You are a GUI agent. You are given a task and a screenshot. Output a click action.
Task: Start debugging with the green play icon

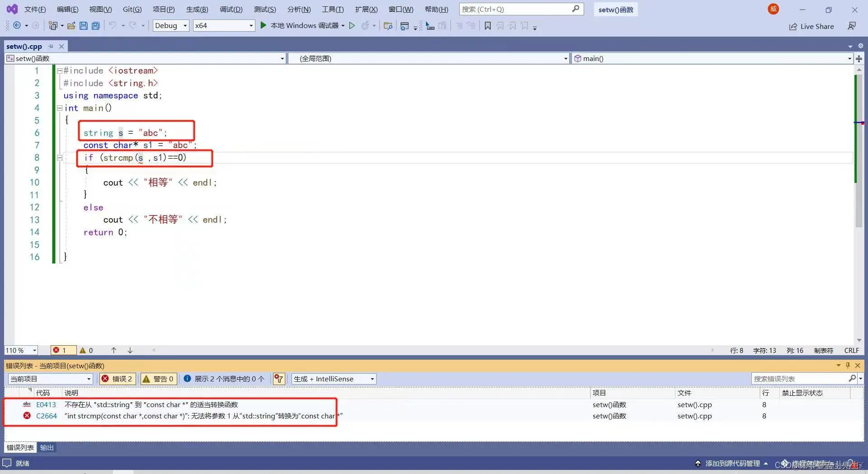point(263,25)
